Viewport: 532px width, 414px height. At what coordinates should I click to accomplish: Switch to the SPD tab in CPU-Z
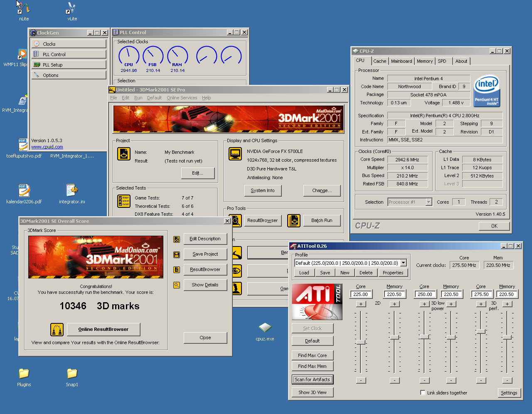(x=442, y=61)
